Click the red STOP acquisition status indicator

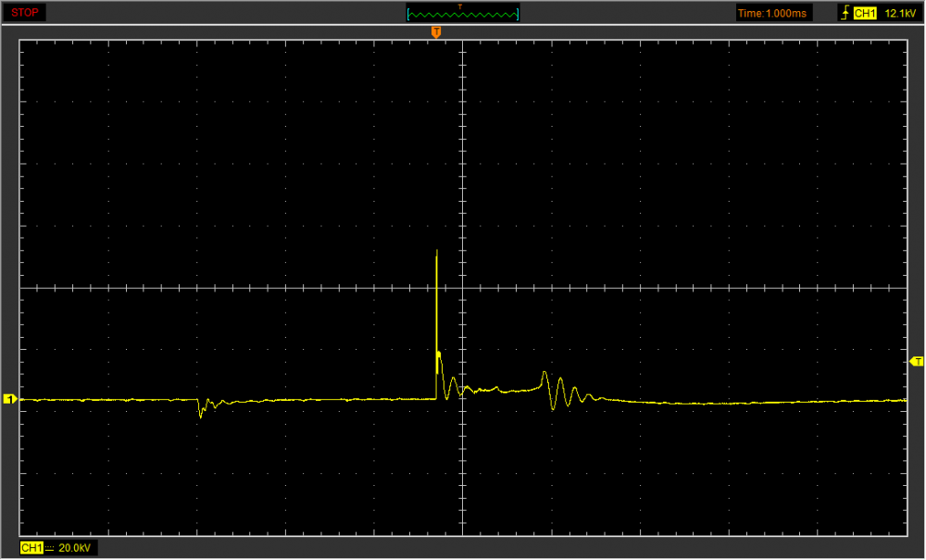click(23, 13)
